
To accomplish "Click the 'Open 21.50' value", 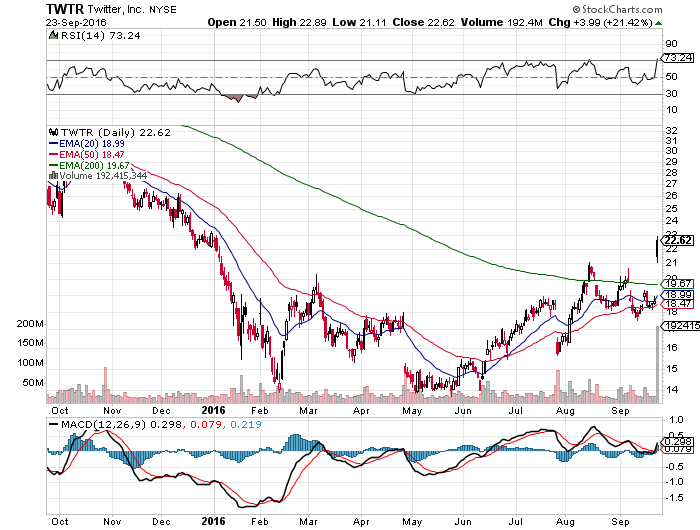I will point(237,22).
